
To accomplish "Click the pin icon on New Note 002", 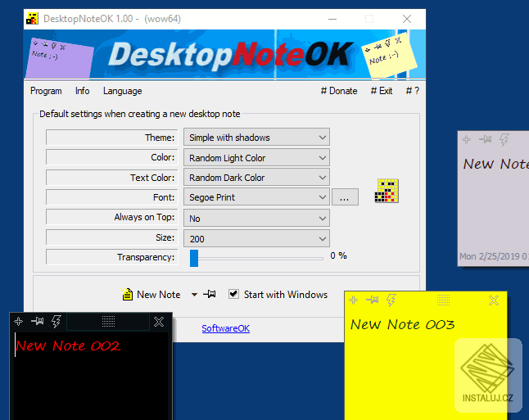I will pyautogui.click(x=37, y=321).
